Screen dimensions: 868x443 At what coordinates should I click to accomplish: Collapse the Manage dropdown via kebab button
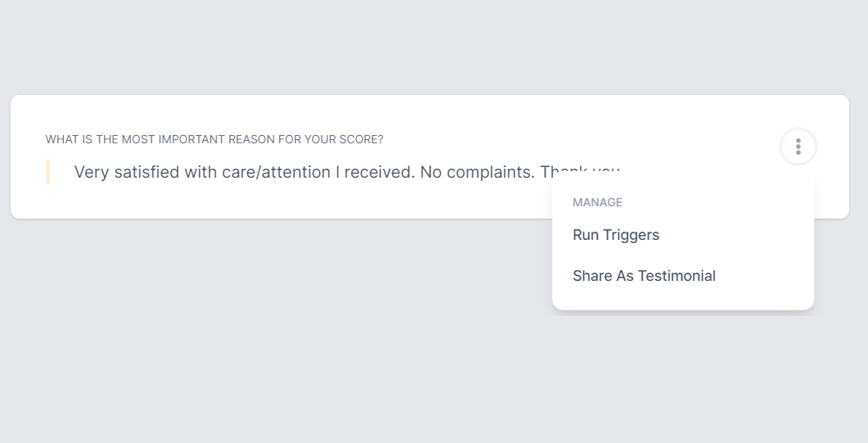point(798,147)
